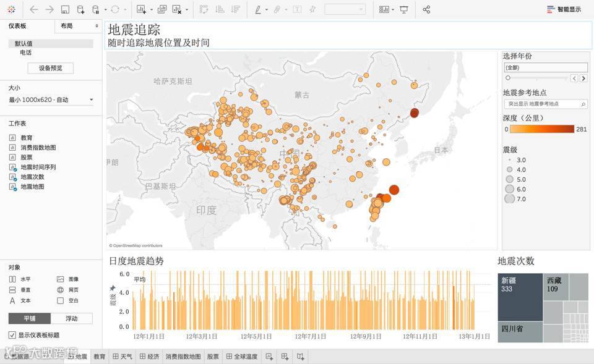Enter presentation mode with the screen icon

[x=404, y=9]
